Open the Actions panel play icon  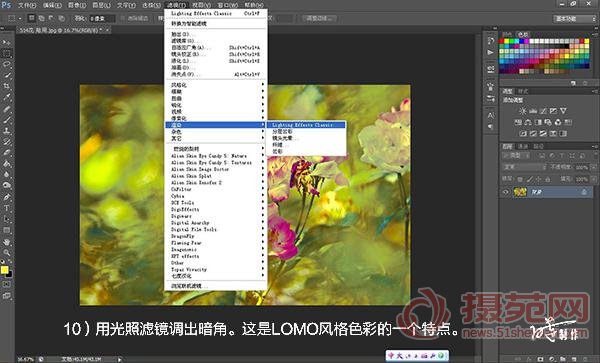point(491,52)
